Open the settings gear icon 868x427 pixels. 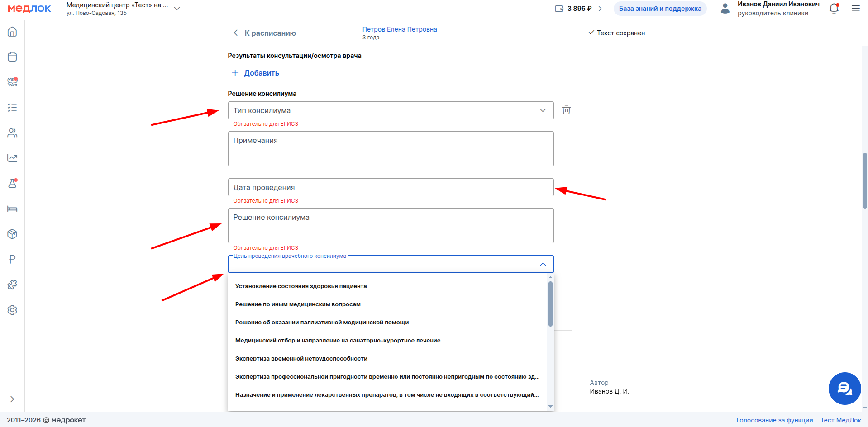point(12,310)
